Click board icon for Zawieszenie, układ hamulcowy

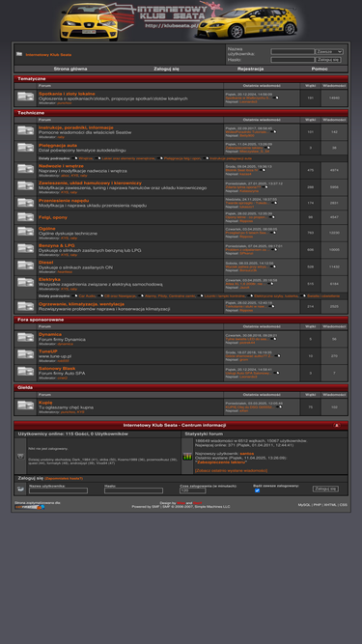click(x=25, y=186)
